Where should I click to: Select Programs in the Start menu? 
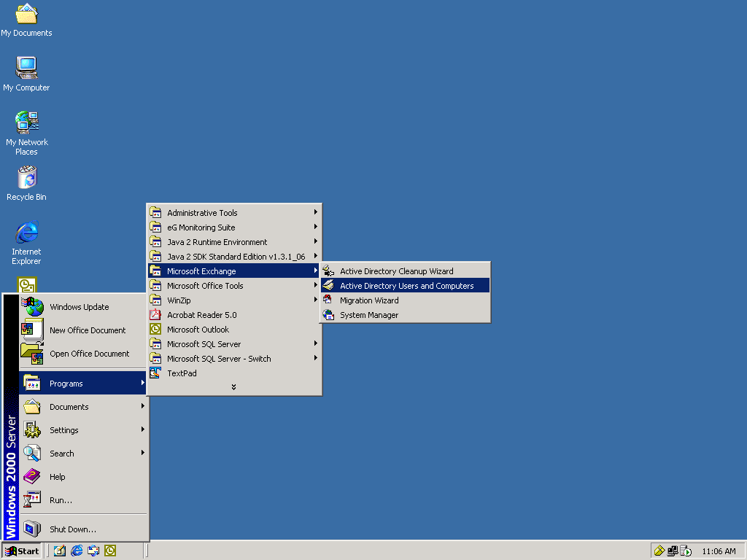tap(83, 384)
